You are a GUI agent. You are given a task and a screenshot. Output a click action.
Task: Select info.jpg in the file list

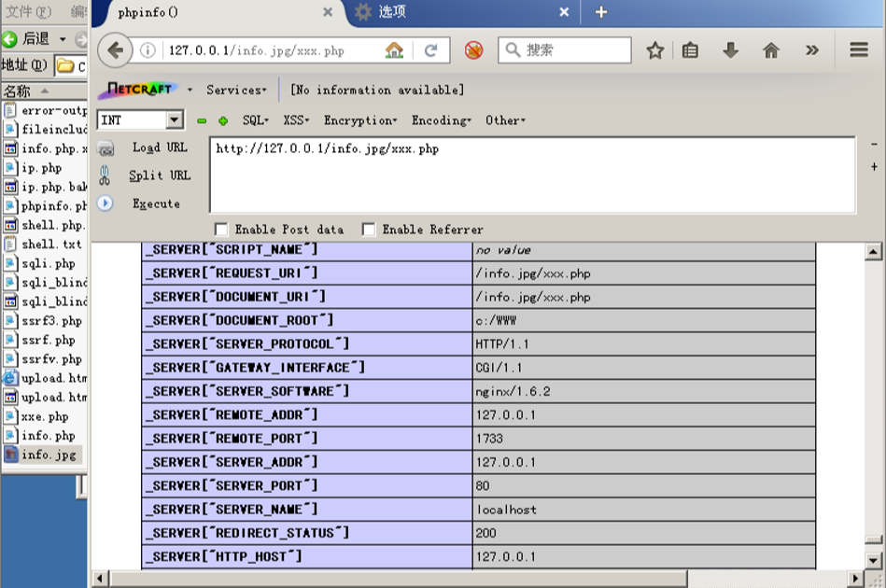(49, 455)
